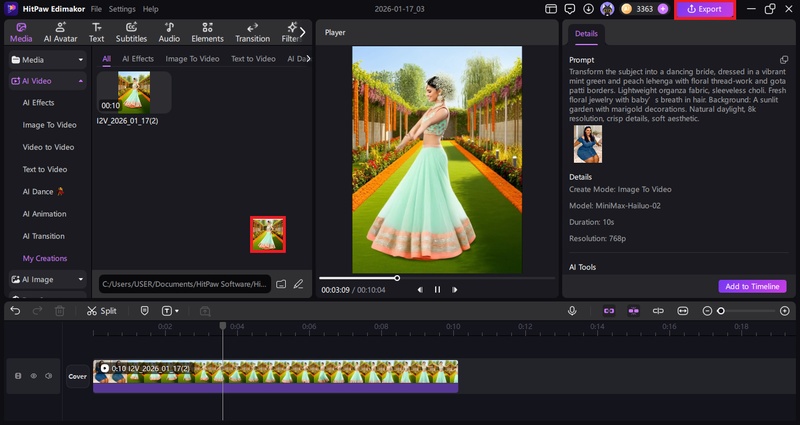The image size is (800, 425).
Task: Step to previous frame in player
Action: point(420,290)
